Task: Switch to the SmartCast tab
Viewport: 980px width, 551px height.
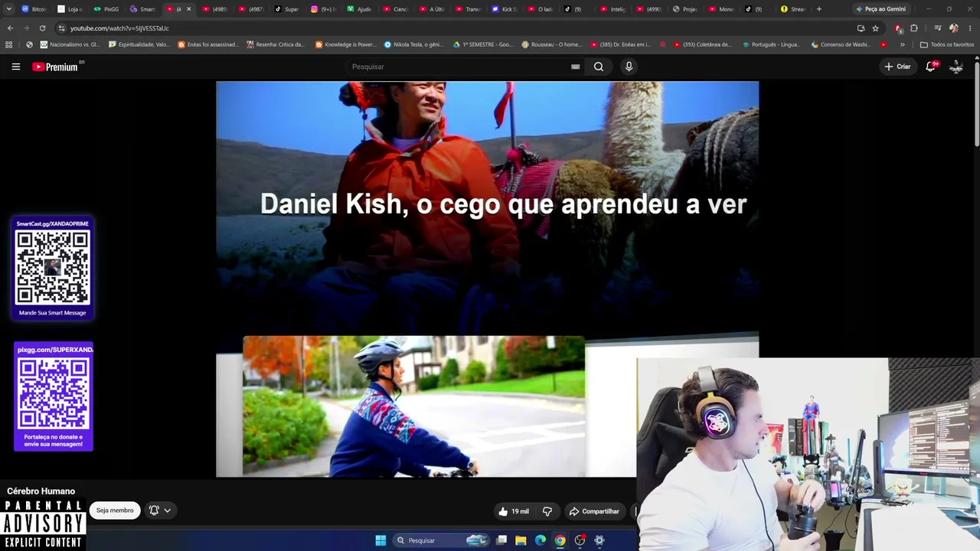Action: [142, 9]
